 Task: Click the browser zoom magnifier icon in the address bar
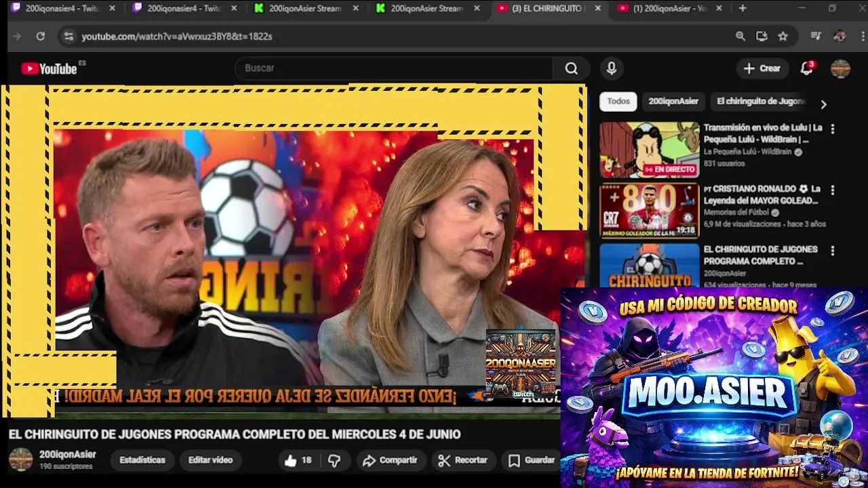coord(741,37)
